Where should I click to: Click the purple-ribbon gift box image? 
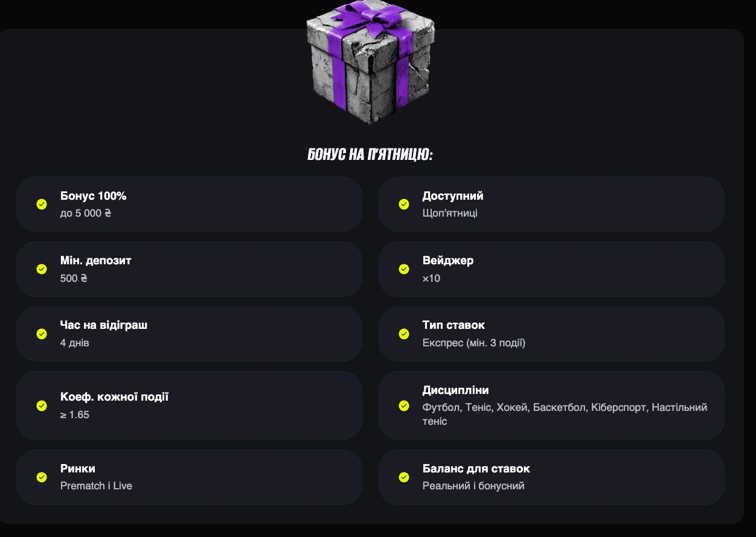tap(370, 62)
